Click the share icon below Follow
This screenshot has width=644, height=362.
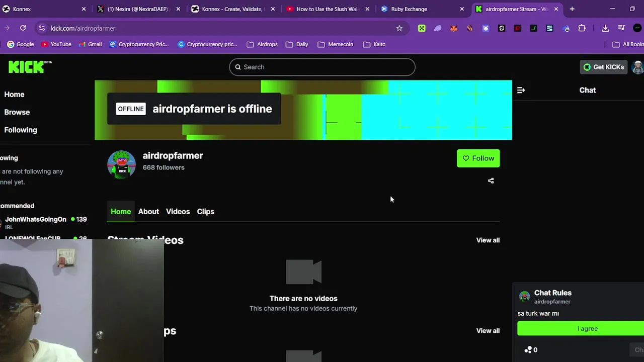pos(491,180)
